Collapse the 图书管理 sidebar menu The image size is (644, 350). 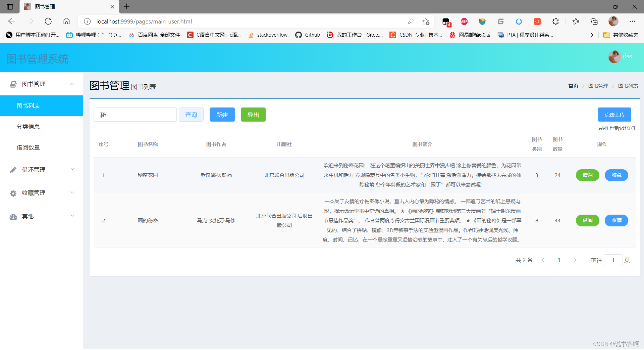42,84
